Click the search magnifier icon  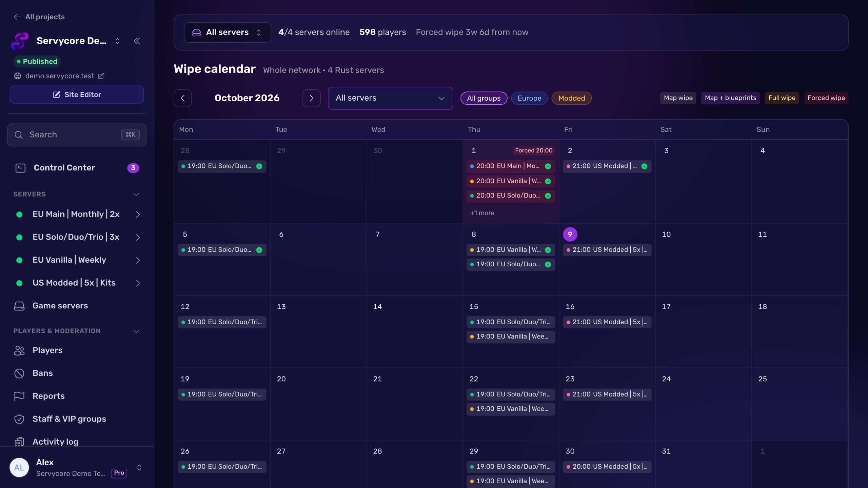(19, 135)
